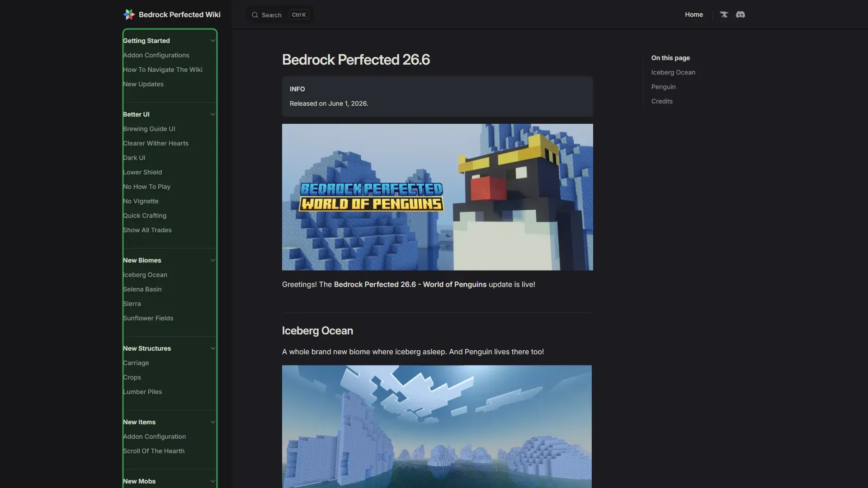Click the Iceberg Ocean section heading
This screenshot has width=868, height=488.
[x=317, y=331]
